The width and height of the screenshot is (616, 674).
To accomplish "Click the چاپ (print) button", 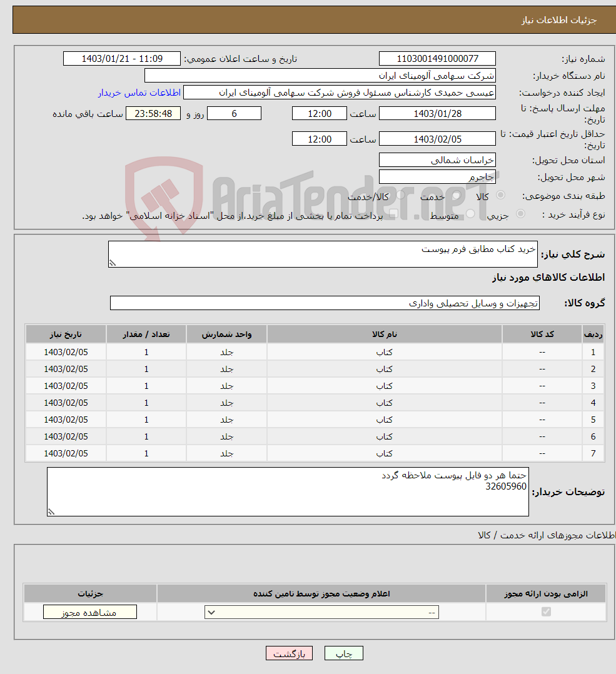I will click(343, 653).
